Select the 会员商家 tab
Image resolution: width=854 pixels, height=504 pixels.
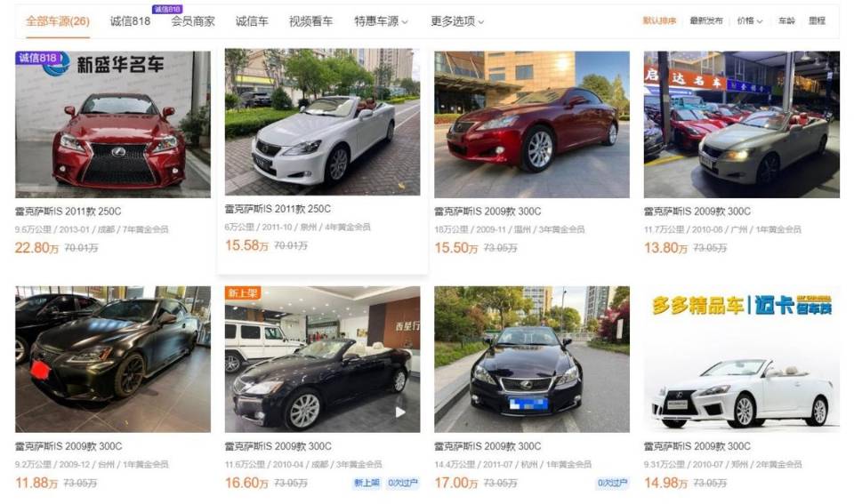(193, 21)
